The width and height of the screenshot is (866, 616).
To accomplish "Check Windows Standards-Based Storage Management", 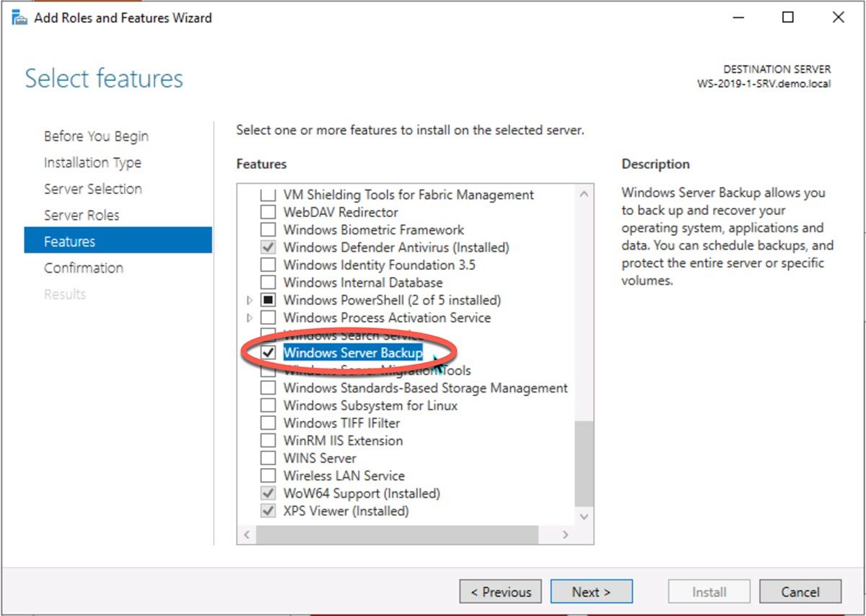I will 268,388.
